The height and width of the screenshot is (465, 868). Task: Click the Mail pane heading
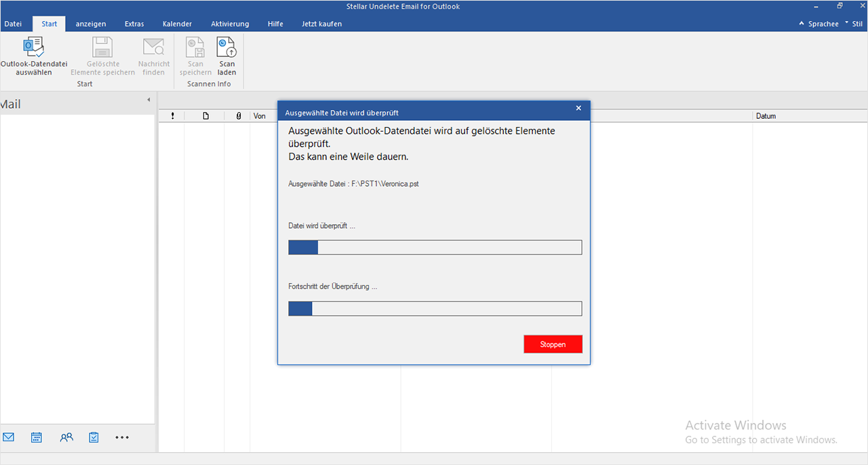tap(10, 104)
